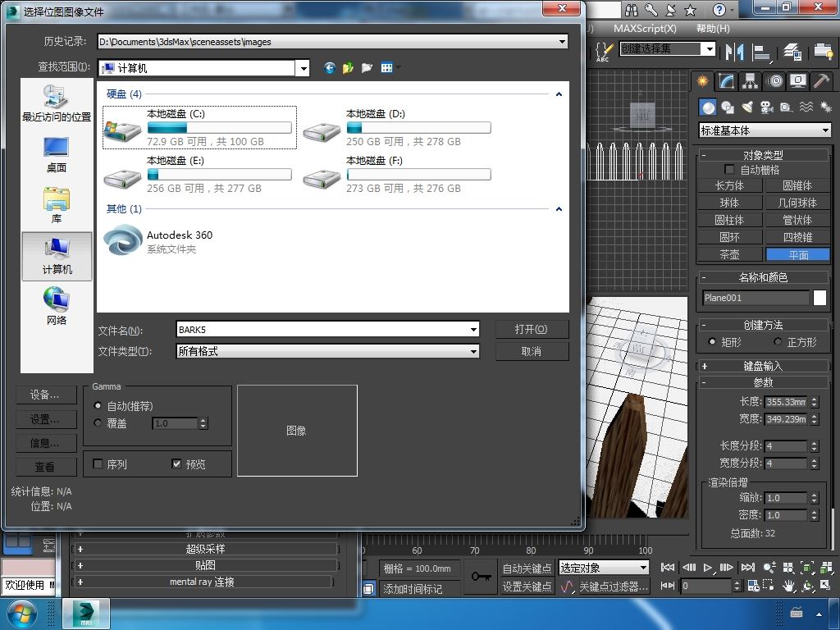Click the Pan View hand icon
Screen dimensions: 840x630
788,586
